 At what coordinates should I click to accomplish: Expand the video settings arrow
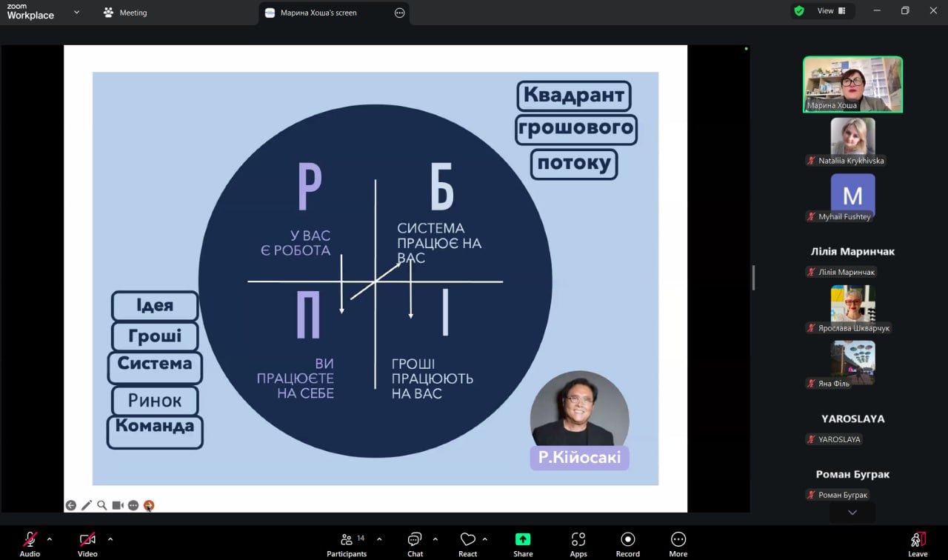point(110,539)
